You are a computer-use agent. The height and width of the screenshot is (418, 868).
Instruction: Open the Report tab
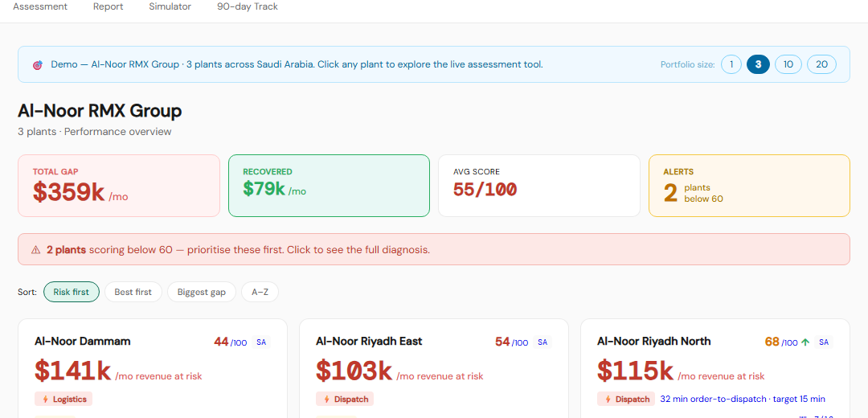[x=108, y=6]
